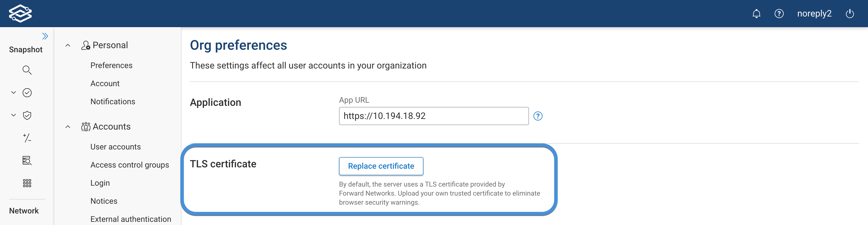Open the inventory search icon
Screen dimensions: 868x225
point(27,161)
